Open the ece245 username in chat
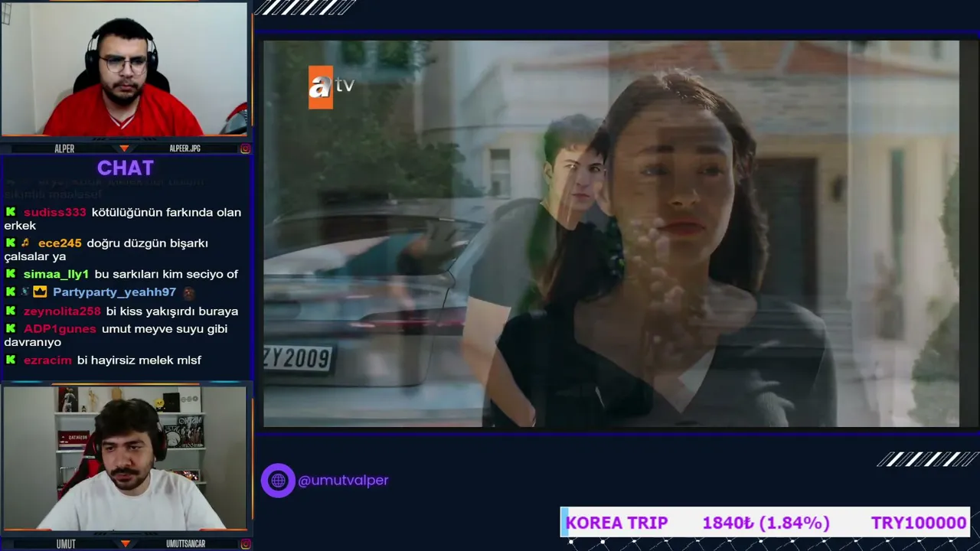This screenshot has width=980, height=551. [x=60, y=243]
